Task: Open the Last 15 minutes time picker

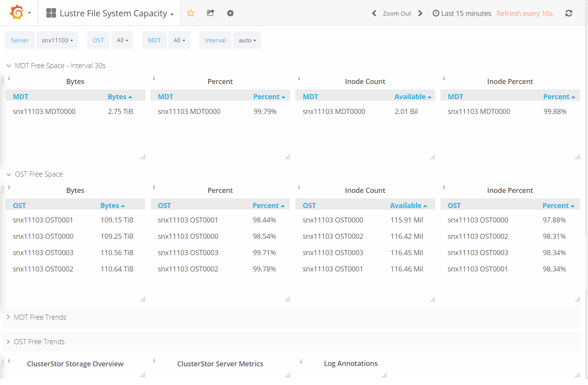Action: point(465,13)
